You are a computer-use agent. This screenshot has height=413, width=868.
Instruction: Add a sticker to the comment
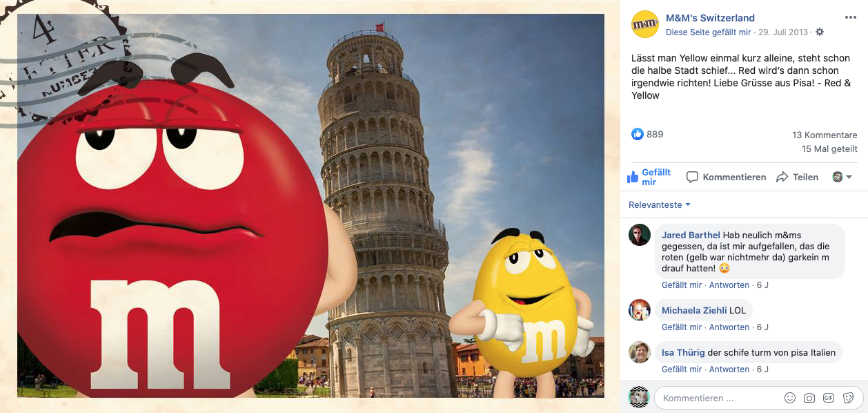[848, 398]
